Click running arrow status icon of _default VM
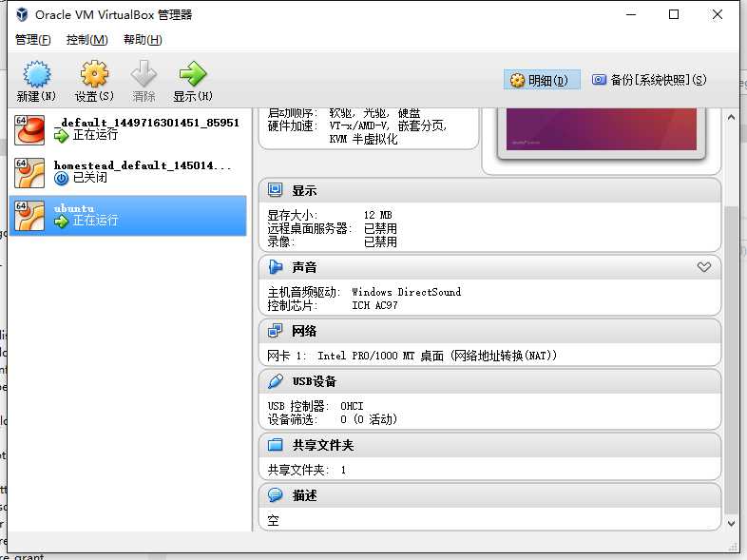Screen dimensions: 747x560 click(62, 136)
